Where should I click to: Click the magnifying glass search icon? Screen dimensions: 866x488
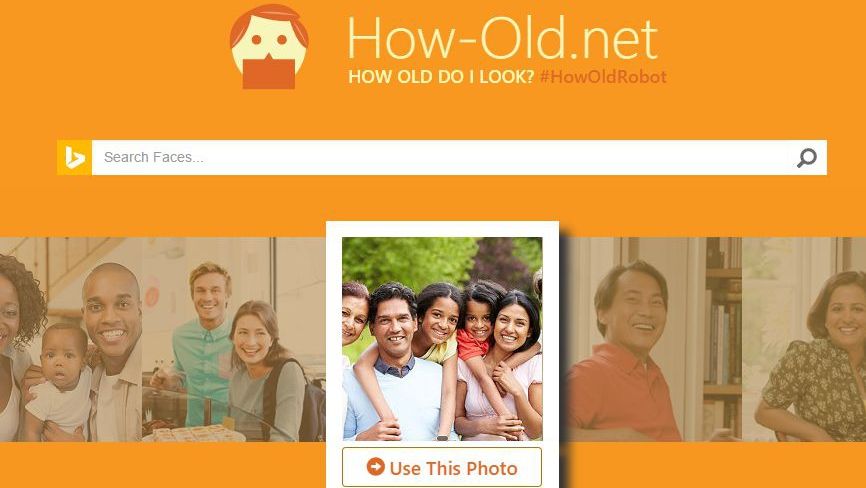(x=806, y=158)
